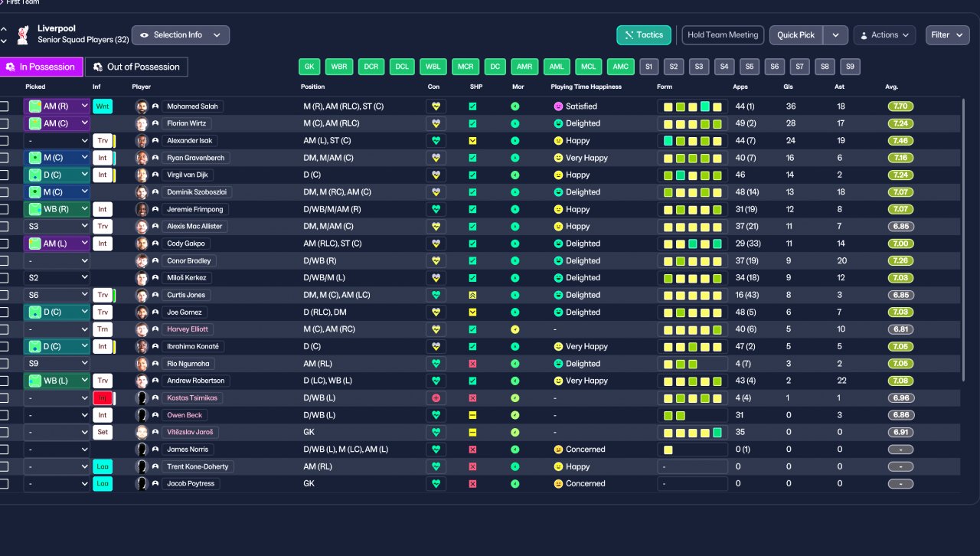980x556 pixels.
Task: Click Cody Gakpo's form squares strip
Action: tap(692, 244)
